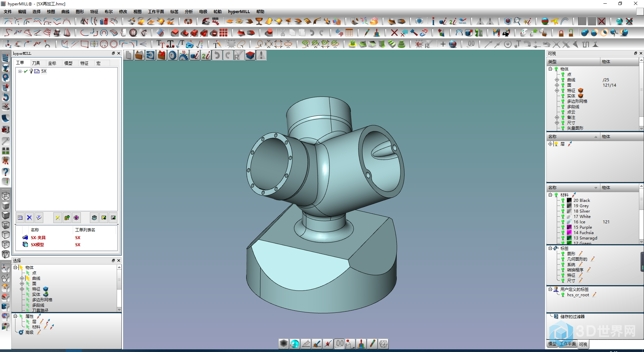Switch to the 工作平面 tab at bottom right
This screenshot has width=644, height=352.
(x=568, y=344)
